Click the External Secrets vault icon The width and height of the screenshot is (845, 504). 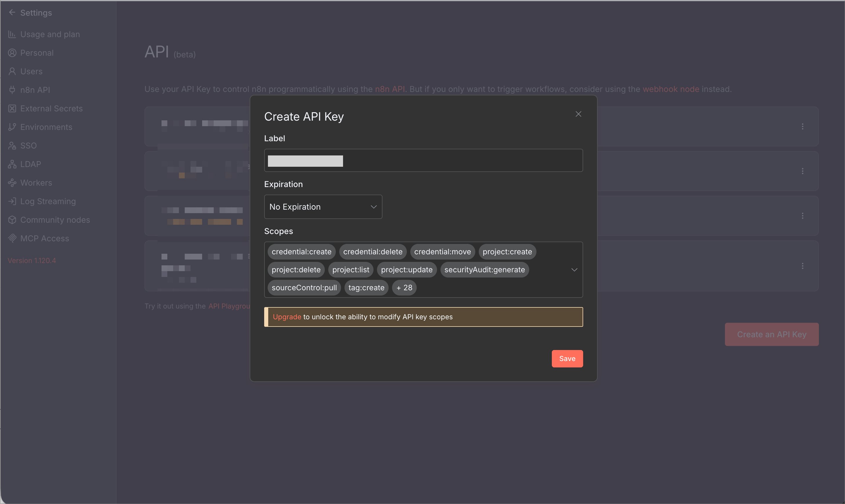(x=12, y=109)
